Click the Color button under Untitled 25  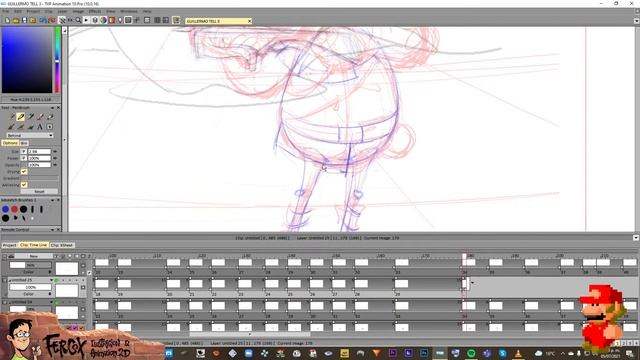29,294
